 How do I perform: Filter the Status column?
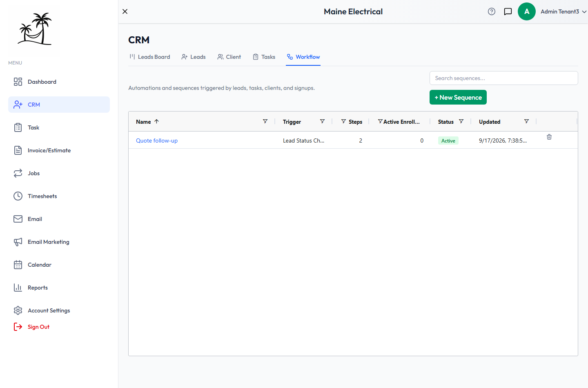461,121
